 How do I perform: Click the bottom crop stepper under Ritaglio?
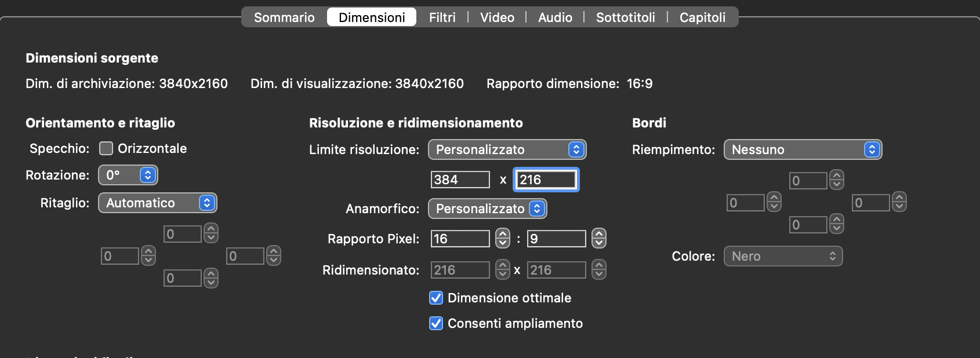tap(211, 278)
